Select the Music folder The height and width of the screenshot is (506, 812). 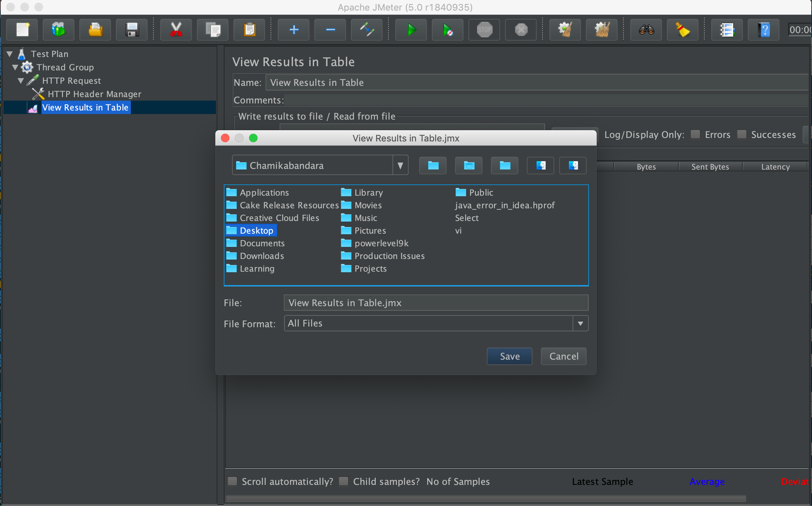click(359, 218)
